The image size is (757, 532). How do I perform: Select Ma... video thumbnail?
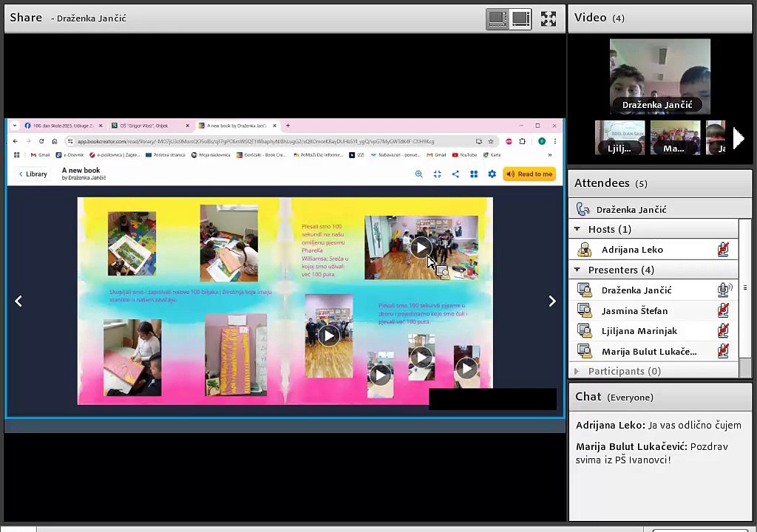click(675, 137)
